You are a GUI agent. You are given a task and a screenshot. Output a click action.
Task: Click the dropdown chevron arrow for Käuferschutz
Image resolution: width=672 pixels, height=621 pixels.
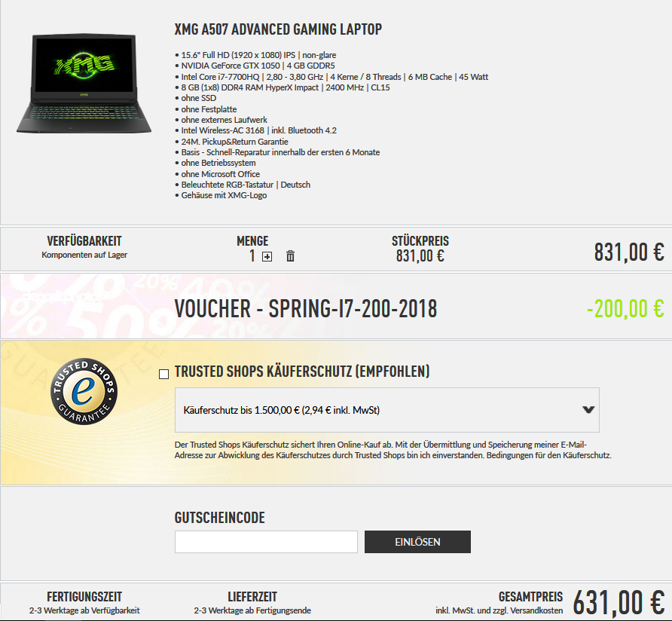[x=588, y=409]
